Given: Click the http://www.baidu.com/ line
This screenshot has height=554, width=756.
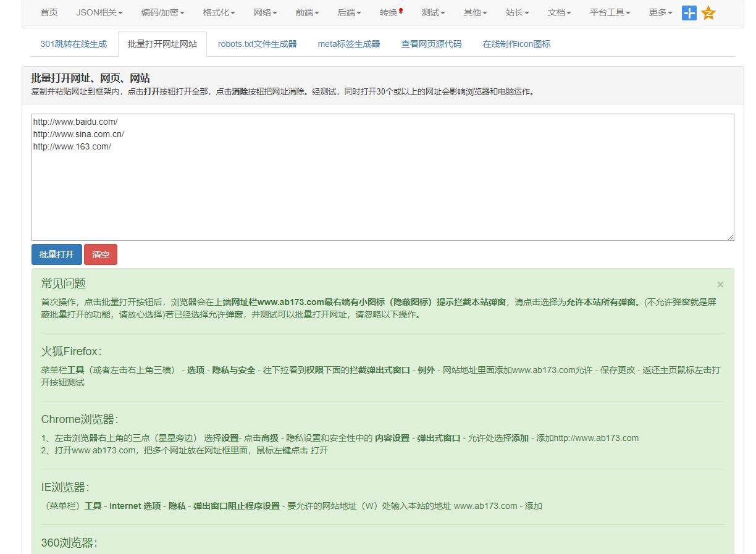Looking at the screenshot, I should point(75,122).
